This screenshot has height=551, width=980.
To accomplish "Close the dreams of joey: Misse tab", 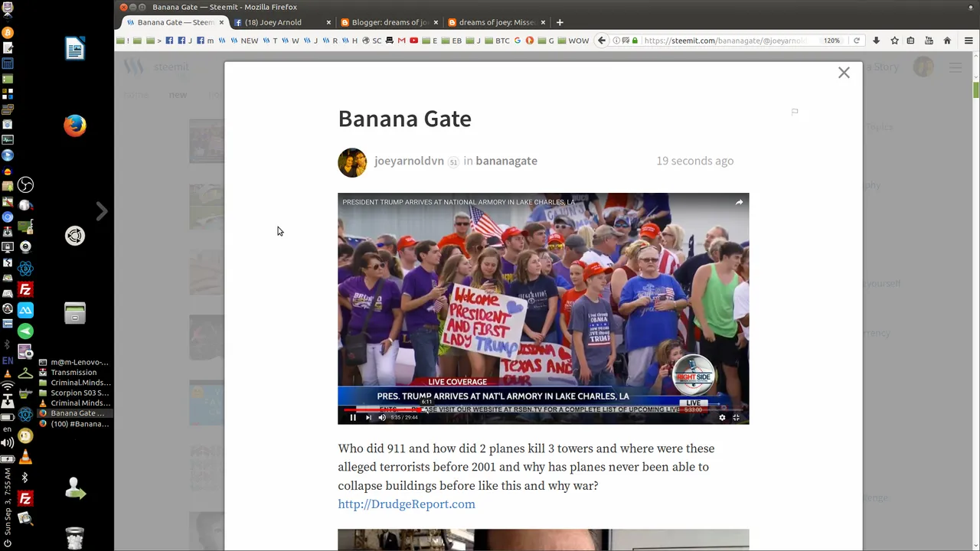I will (543, 22).
